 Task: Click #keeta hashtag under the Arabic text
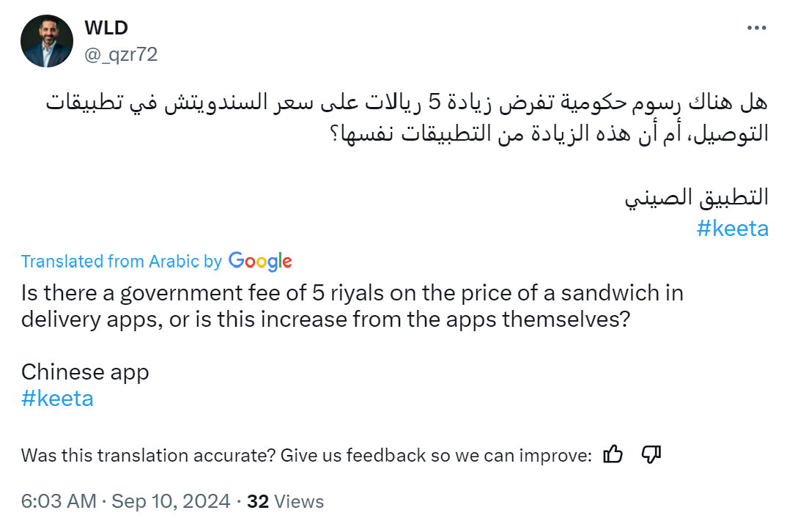tap(732, 229)
